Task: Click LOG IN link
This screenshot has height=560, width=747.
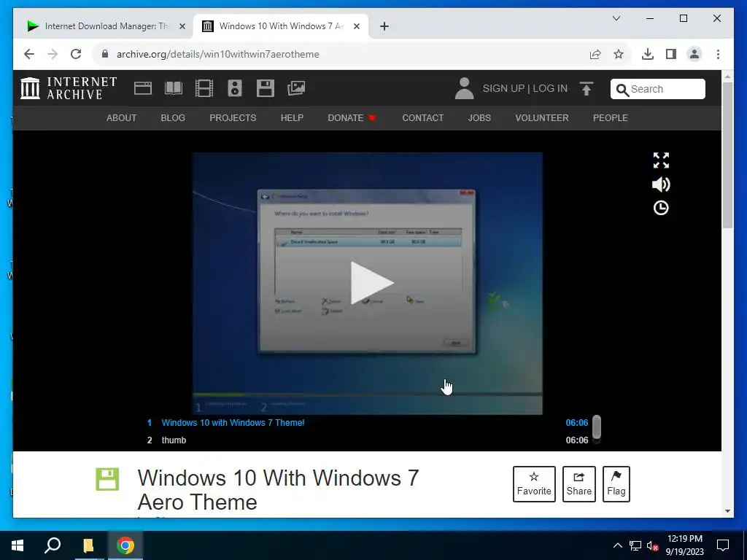Action: (x=550, y=88)
